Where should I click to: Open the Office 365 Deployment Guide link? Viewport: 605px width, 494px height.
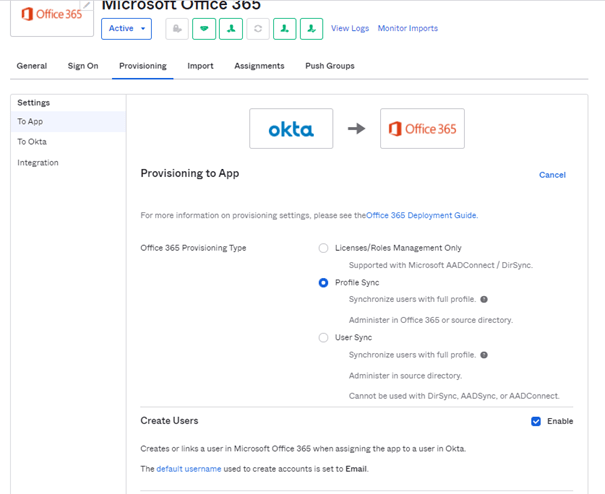(421, 215)
